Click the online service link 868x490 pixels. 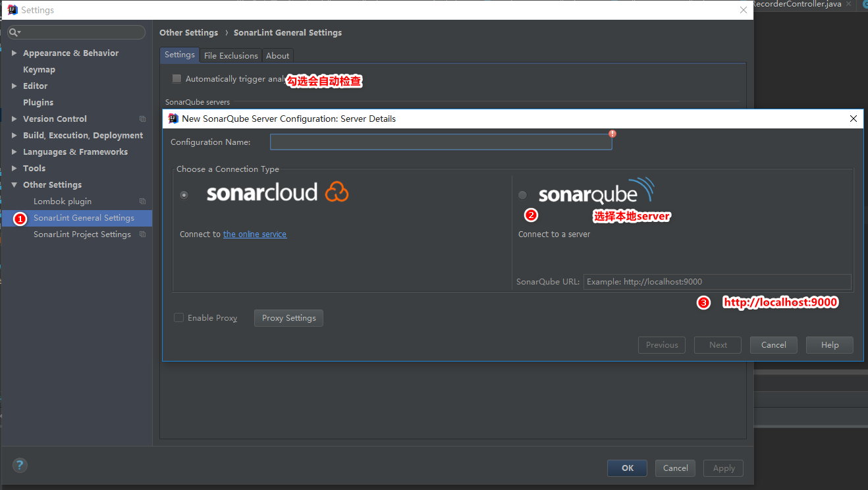tap(255, 234)
